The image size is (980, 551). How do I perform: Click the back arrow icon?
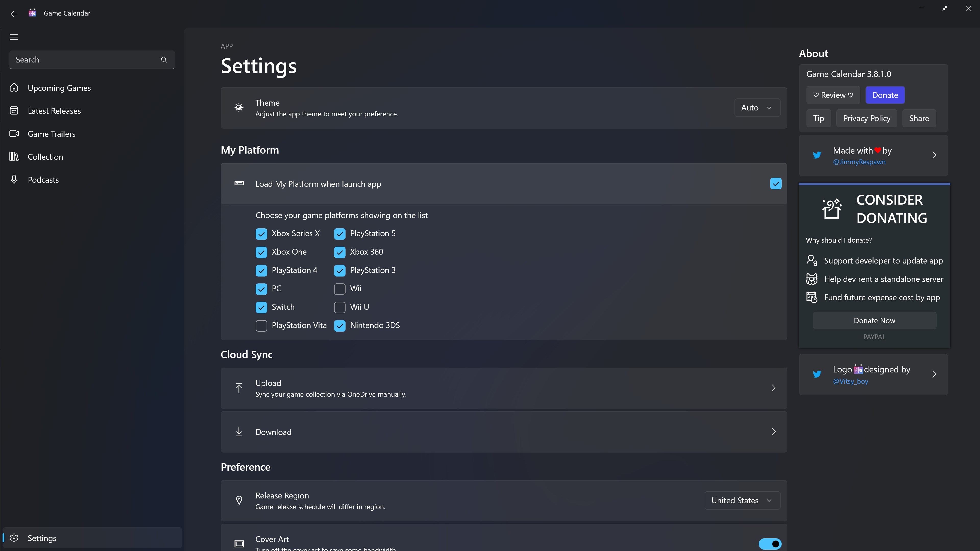14,14
